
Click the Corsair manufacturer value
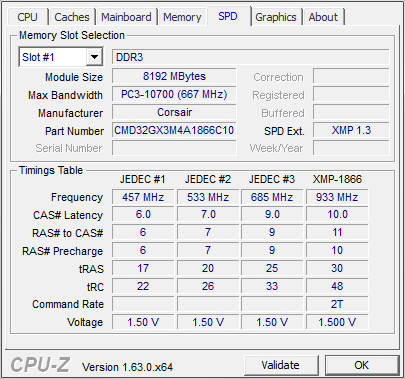point(174,112)
